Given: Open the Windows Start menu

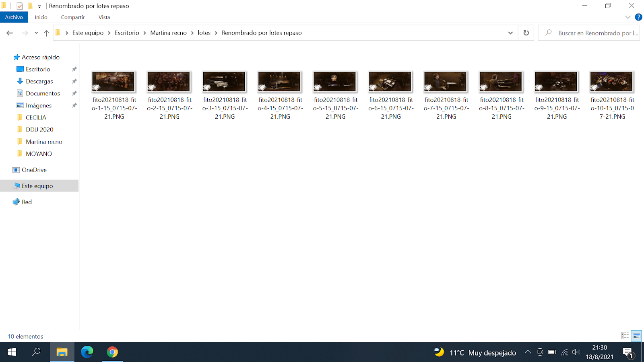Looking at the screenshot, I should (12, 352).
